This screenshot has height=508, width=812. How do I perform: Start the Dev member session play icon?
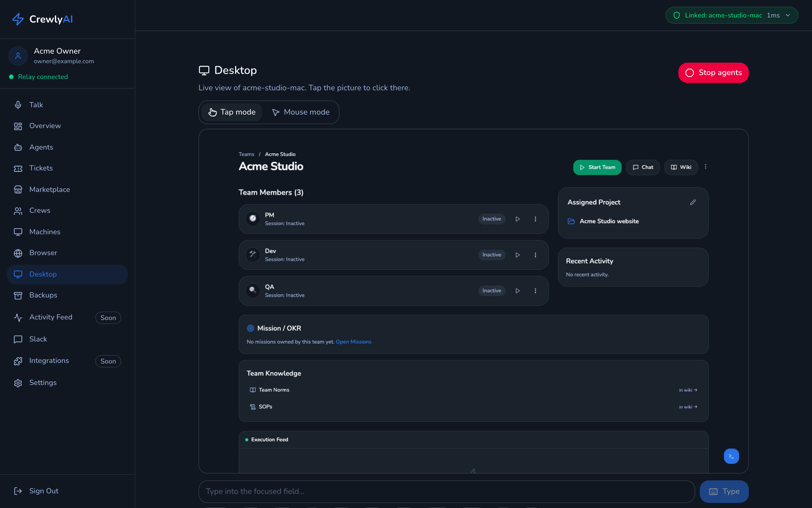point(518,255)
